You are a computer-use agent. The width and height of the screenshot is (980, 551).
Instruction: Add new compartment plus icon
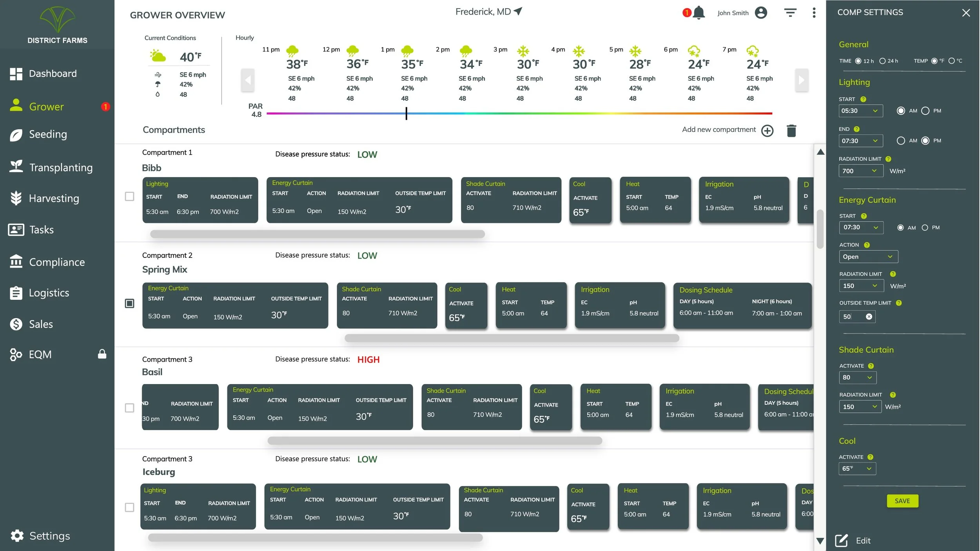point(767,130)
